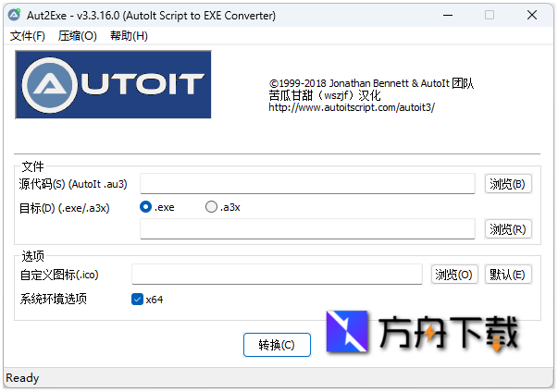Click 默认(E) default icon button
558x392 pixels.
[508, 275]
